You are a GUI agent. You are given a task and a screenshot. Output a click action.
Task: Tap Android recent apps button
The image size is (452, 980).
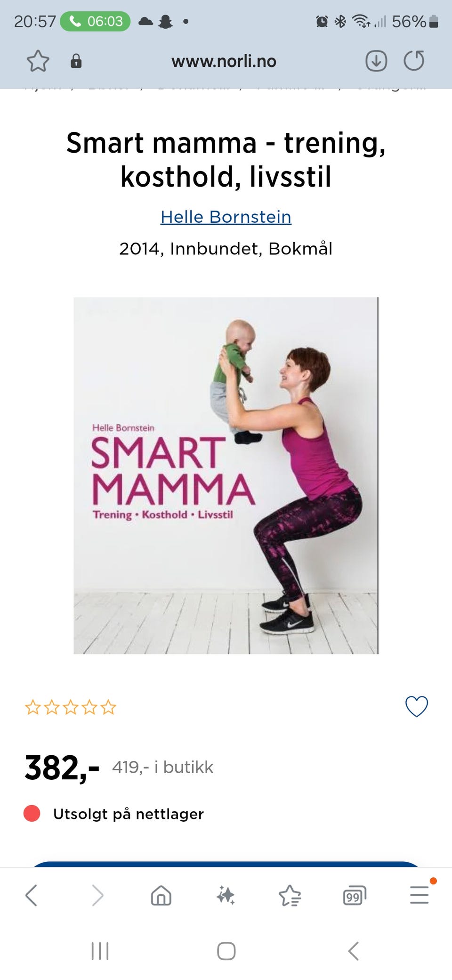[x=100, y=951]
